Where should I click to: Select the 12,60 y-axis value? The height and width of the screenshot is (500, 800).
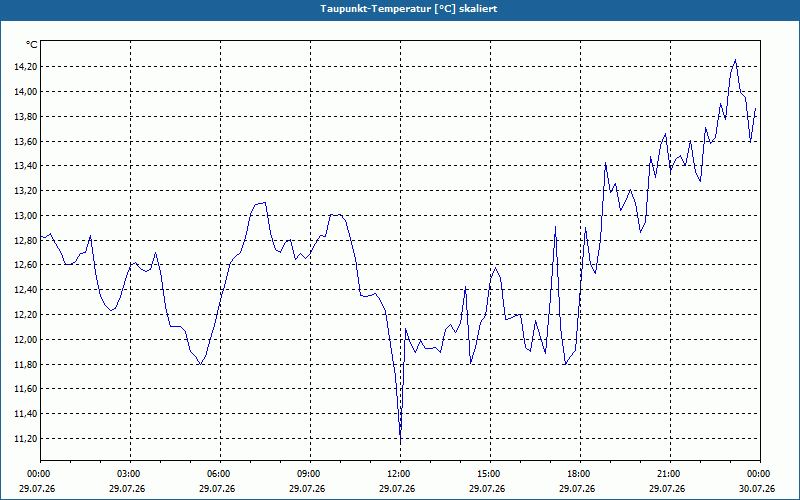click(x=26, y=265)
